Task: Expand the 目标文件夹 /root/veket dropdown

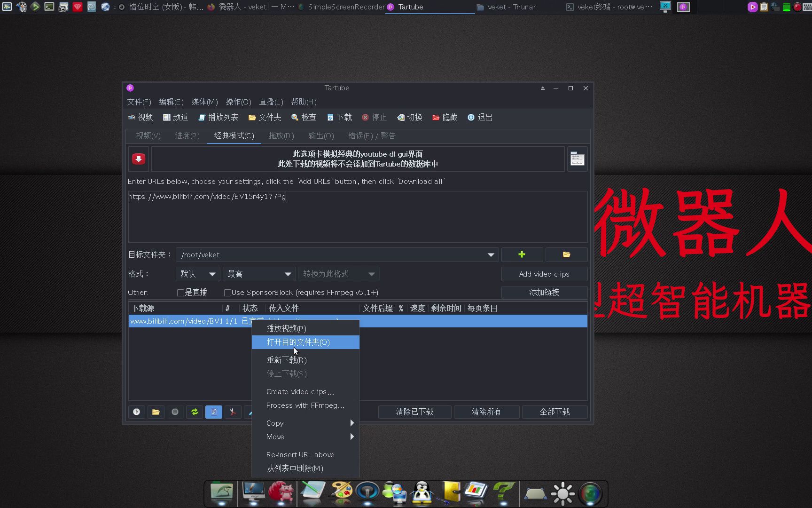Action: pyautogui.click(x=491, y=254)
